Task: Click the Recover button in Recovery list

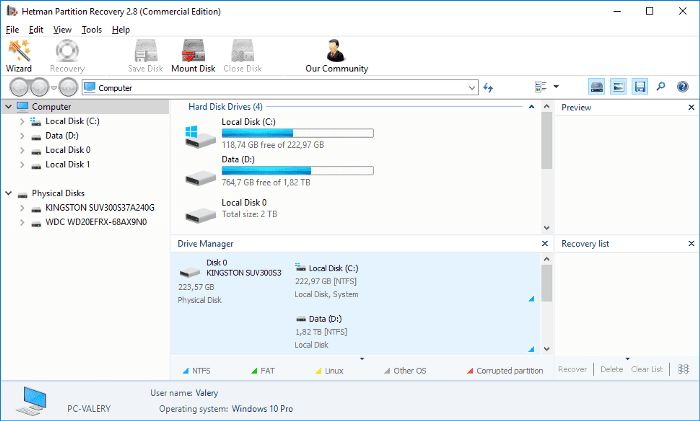Action: coord(572,369)
